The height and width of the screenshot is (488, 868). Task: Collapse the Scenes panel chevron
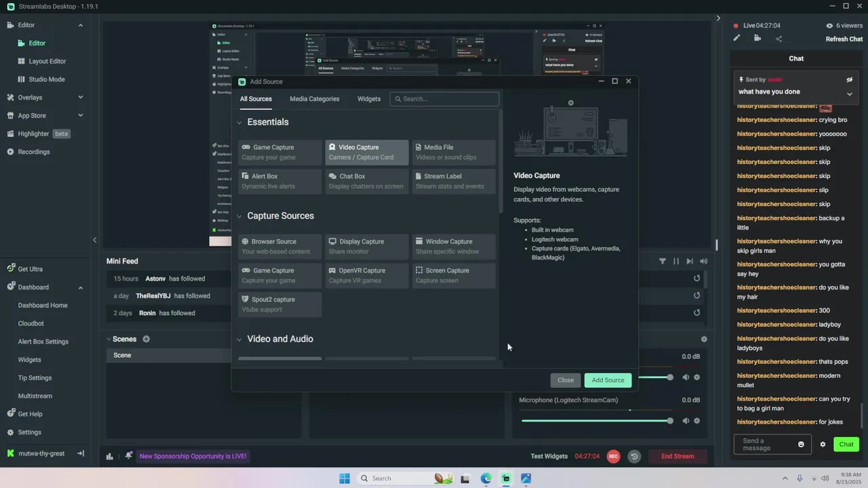pos(108,339)
